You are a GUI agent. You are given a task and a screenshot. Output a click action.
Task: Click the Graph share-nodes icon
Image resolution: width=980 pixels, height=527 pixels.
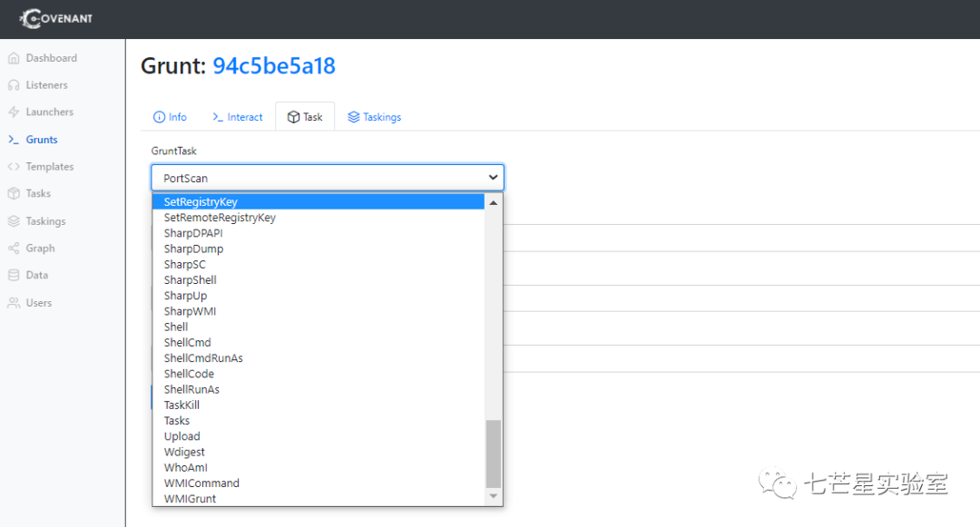14,248
